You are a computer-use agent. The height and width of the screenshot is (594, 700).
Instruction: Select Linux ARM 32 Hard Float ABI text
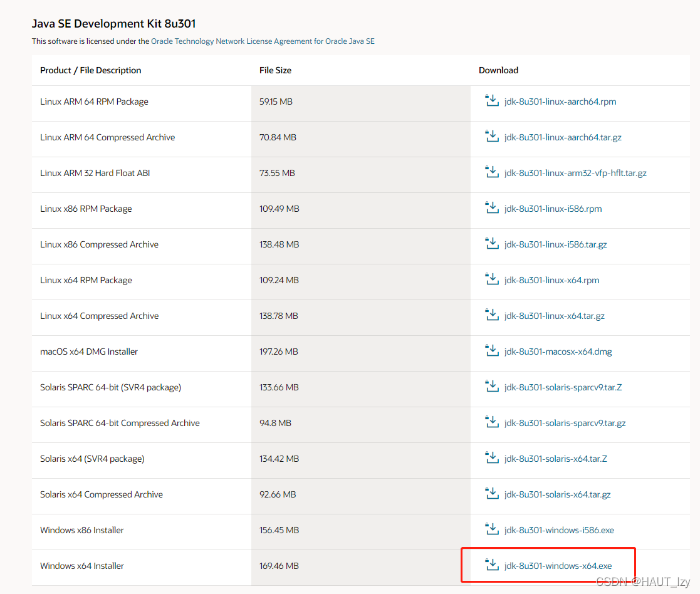[x=95, y=173]
